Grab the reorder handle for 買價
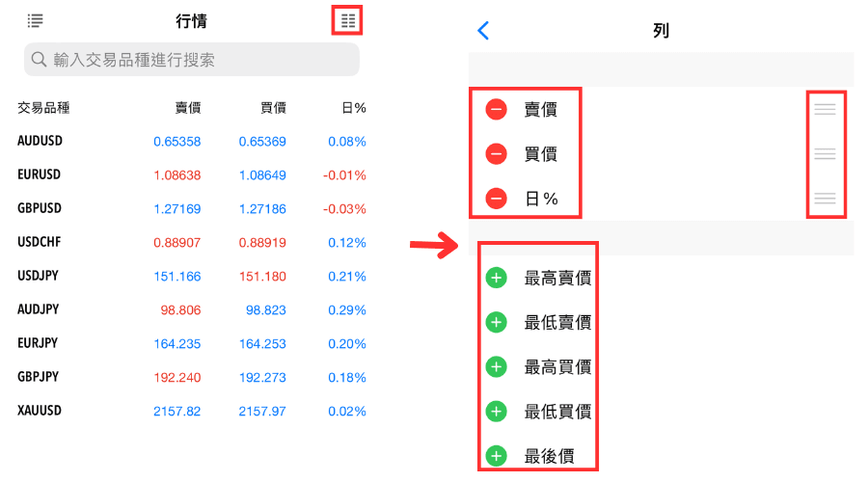 click(x=825, y=154)
